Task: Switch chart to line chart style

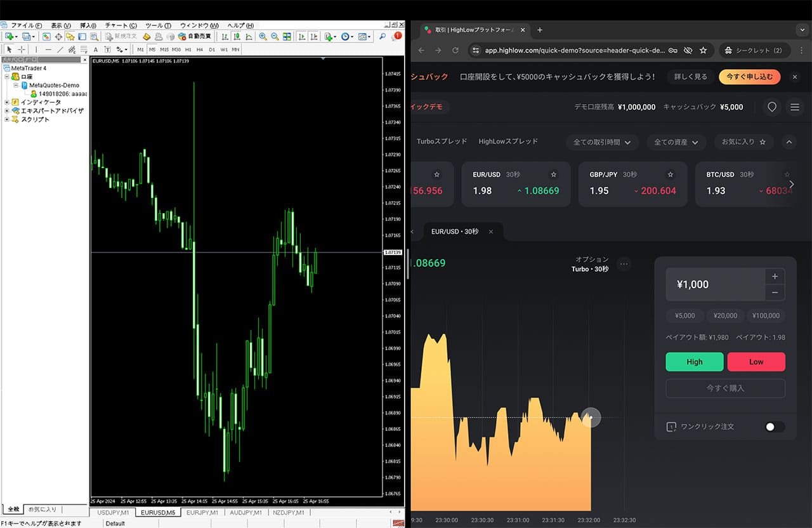Action: pyautogui.click(x=249, y=36)
